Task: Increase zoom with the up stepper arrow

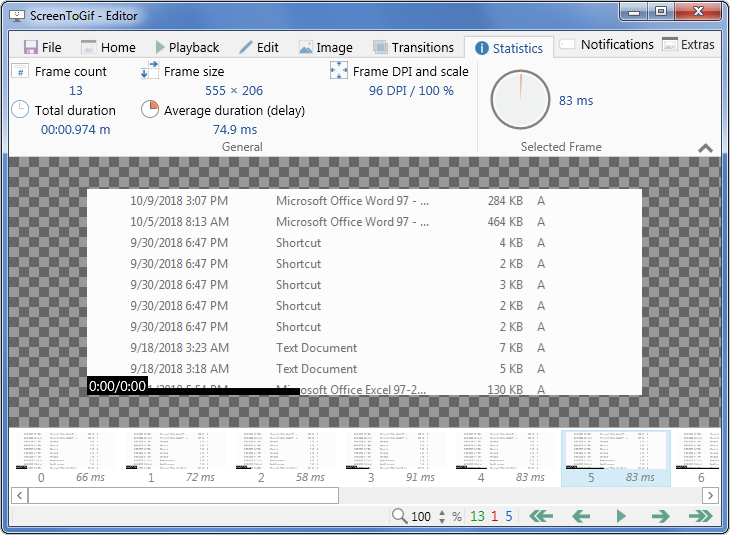Action: click(x=442, y=513)
